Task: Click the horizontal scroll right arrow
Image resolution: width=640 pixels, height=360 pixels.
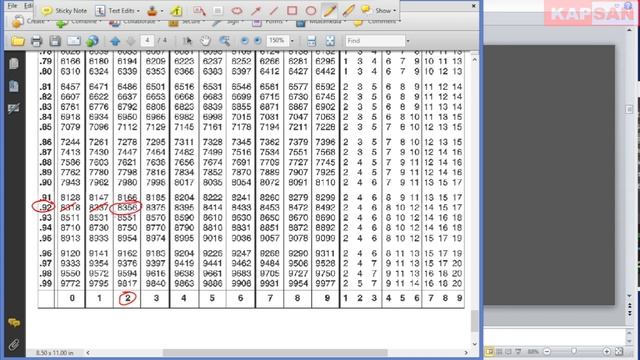Action: coord(466,353)
